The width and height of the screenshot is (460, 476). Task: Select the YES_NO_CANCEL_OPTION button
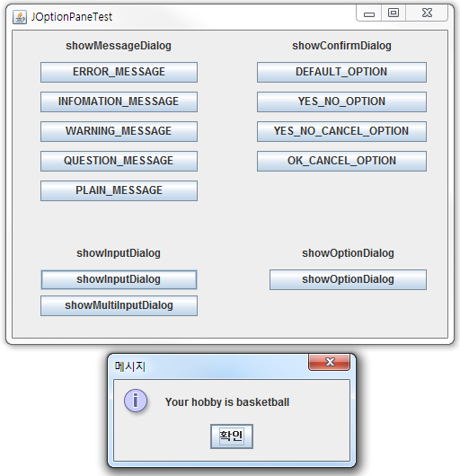pos(341,131)
